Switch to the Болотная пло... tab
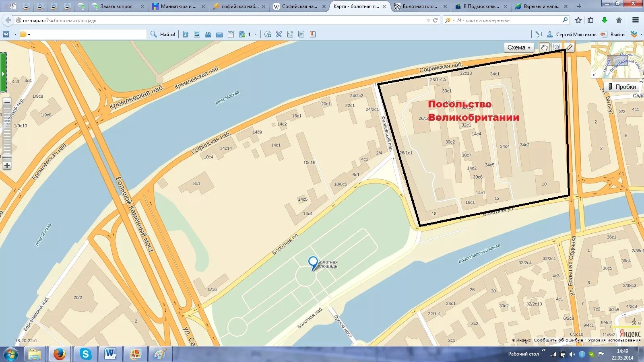This screenshot has height=362, width=644. [420, 6]
